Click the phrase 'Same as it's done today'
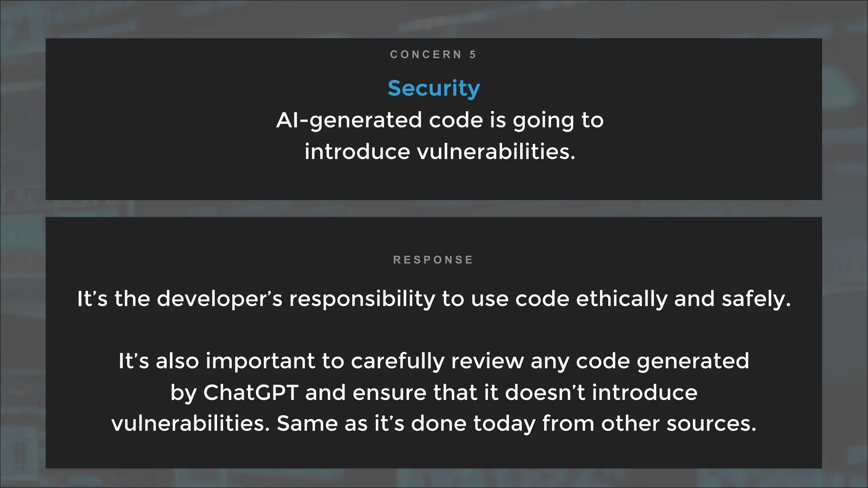868x488 pixels. pyautogui.click(x=406, y=423)
